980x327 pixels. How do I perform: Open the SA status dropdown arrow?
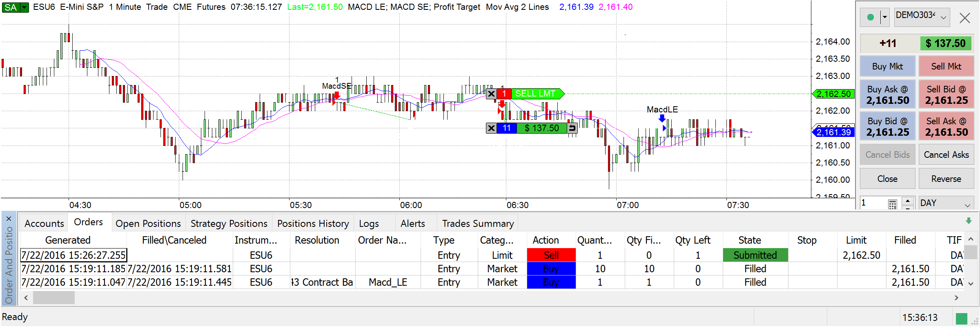24,7
